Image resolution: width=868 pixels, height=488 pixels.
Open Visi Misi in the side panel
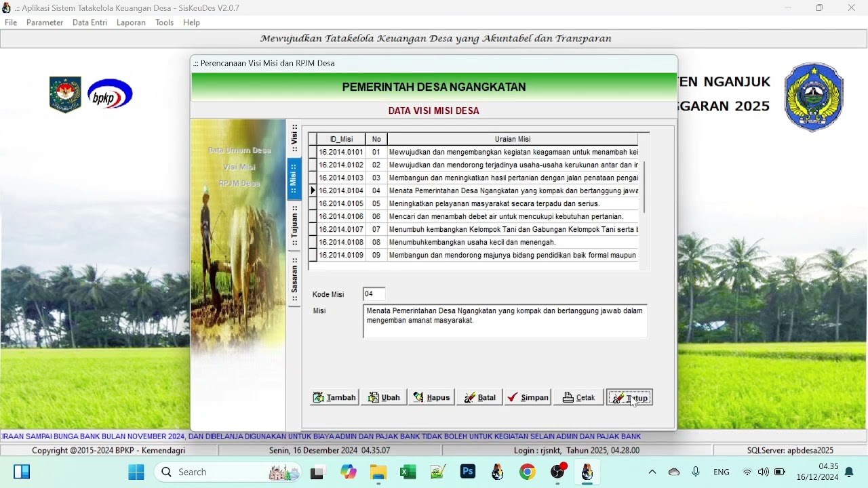239,167
